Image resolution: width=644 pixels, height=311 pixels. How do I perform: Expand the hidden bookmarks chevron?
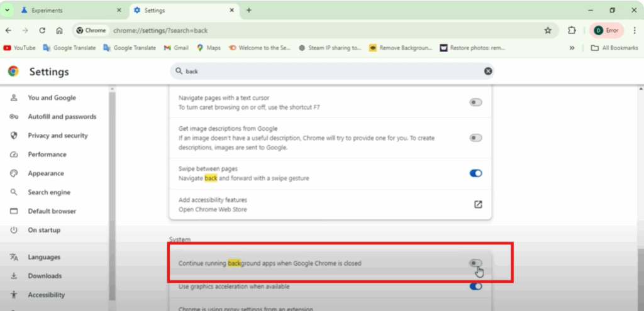pyautogui.click(x=572, y=48)
